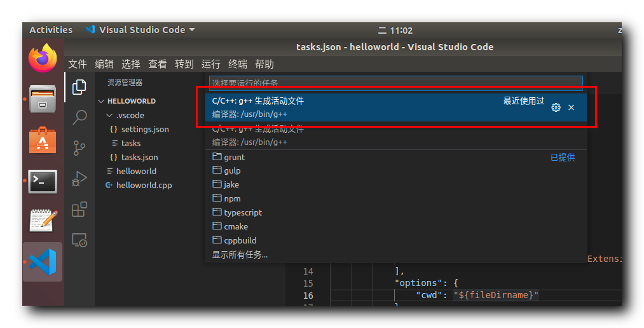
Task: Open the cppbuild task folder
Action: coord(396,240)
